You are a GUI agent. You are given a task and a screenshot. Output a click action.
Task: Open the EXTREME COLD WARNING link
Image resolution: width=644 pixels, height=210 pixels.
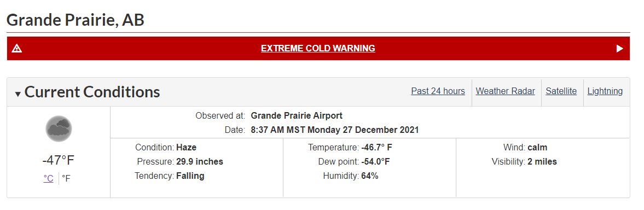[x=318, y=48]
